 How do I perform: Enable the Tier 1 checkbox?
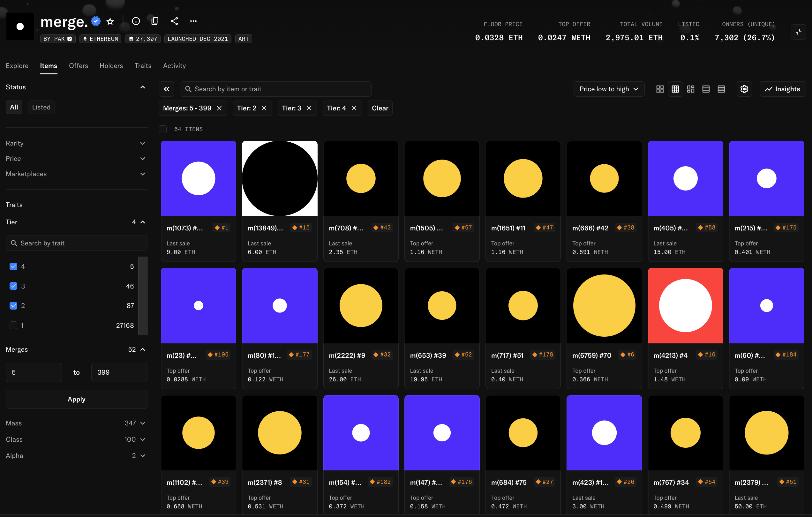(13, 325)
